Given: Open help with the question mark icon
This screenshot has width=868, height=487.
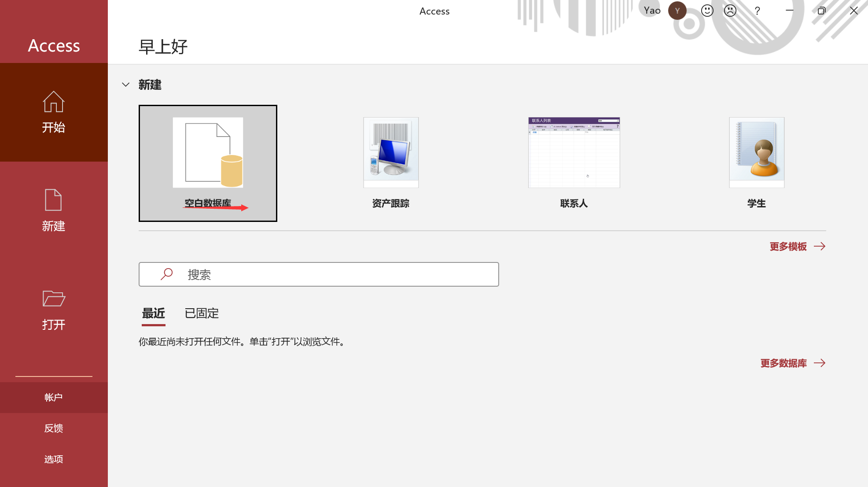Looking at the screenshot, I should coord(757,11).
